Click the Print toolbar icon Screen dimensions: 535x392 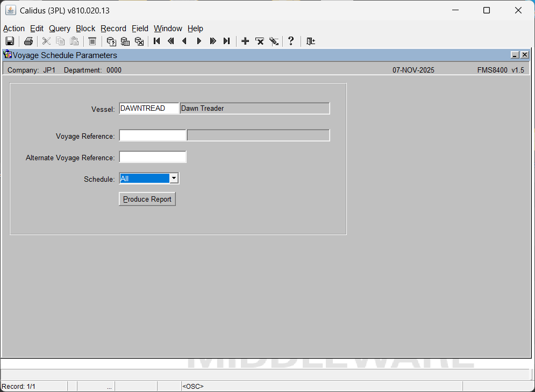pos(28,41)
